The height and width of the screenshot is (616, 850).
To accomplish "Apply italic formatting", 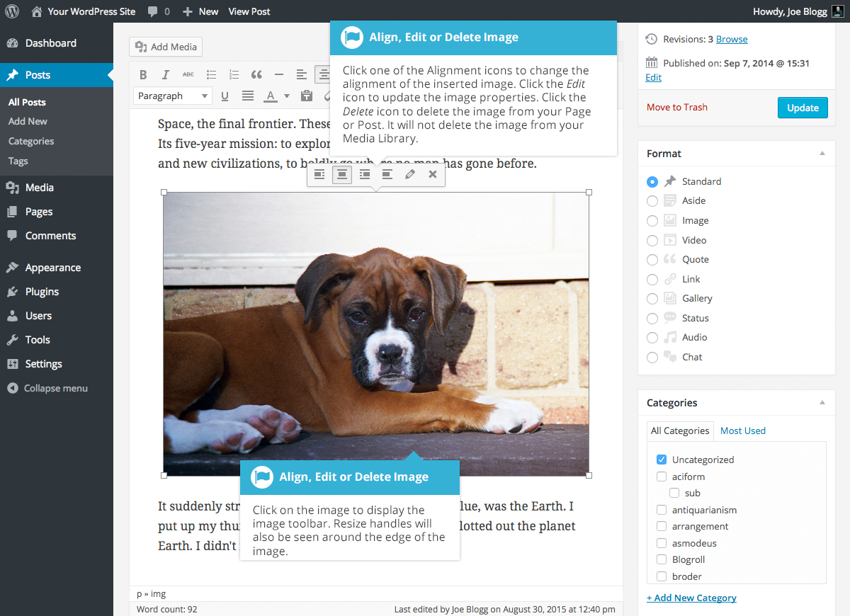I will pyautogui.click(x=166, y=74).
